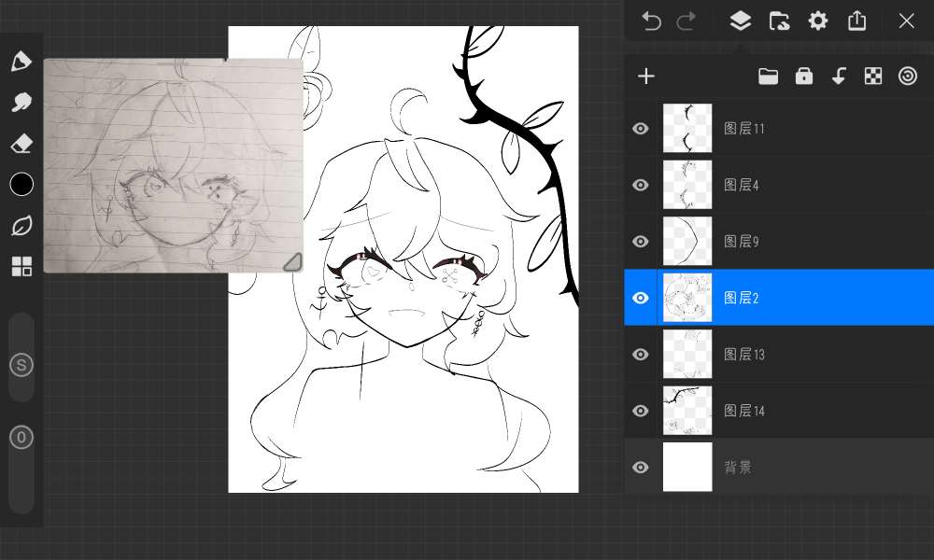Select the Pen brush tool
This screenshot has height=560, width=934.
point(21,62)
